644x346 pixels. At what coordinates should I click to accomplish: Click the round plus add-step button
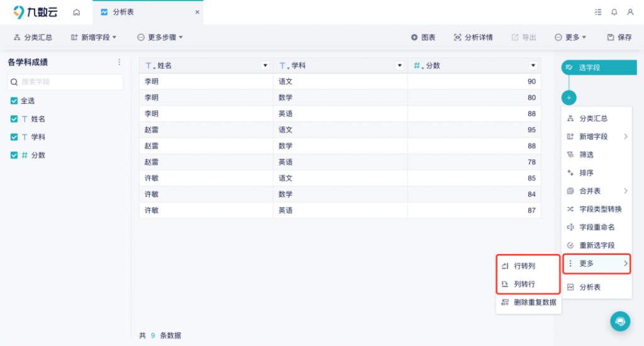click(569, 98)
